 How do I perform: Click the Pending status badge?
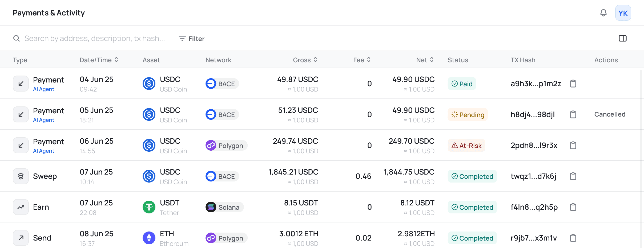[467, 114]
